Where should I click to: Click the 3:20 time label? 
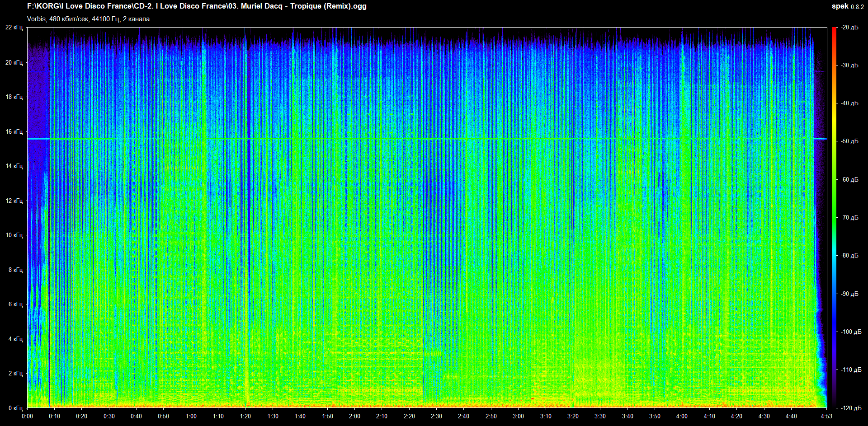[x=573, y=416]
